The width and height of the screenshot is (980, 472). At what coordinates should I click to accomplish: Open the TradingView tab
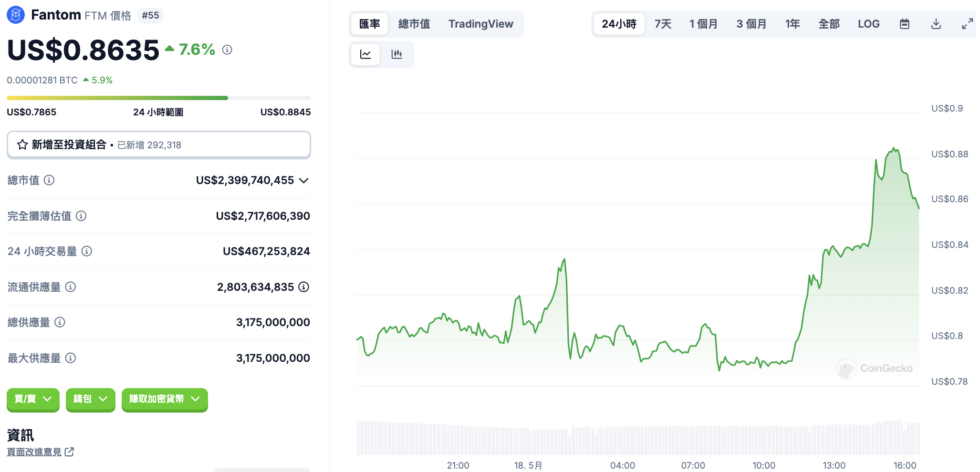click(x=480, y=24)
